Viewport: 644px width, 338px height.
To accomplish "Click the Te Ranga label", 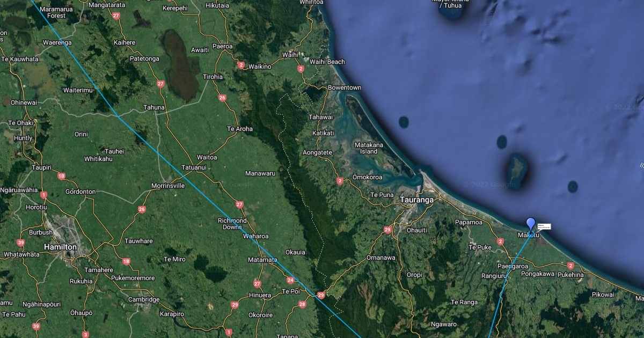I will pos(464,303).
